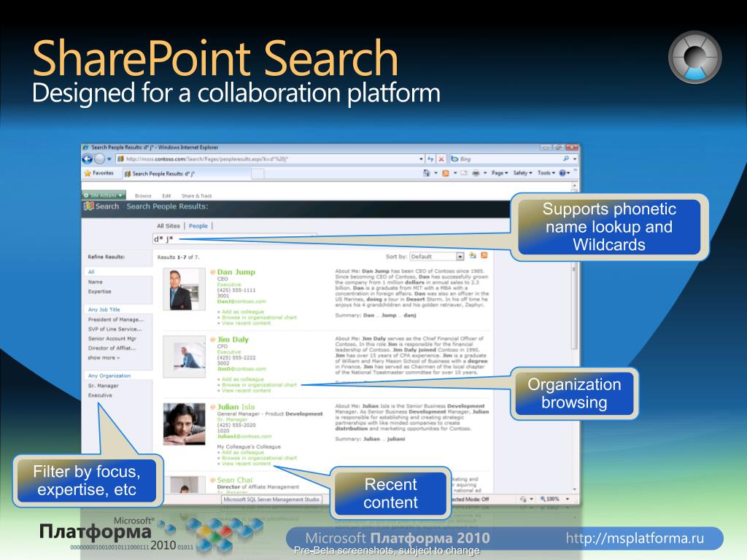
Task: Click the IE Home icon
Action: tap(426, 174)
